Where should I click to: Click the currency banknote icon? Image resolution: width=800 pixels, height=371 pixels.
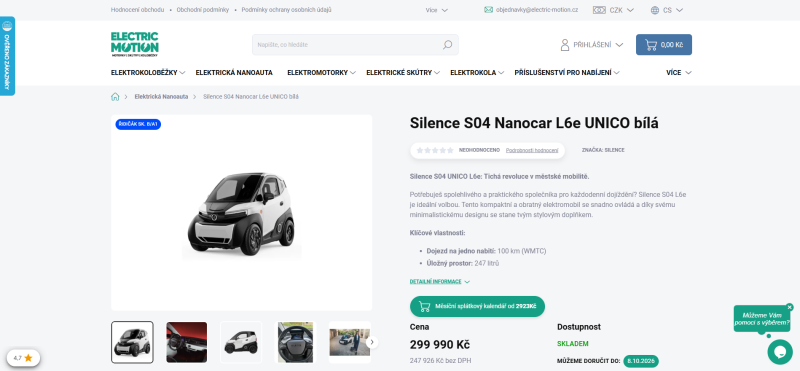tap(599, 10)
